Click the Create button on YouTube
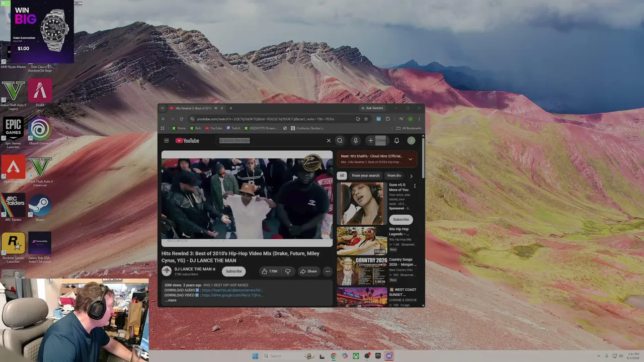The height and width of the screenshot is (362, 644). [377, 141]
